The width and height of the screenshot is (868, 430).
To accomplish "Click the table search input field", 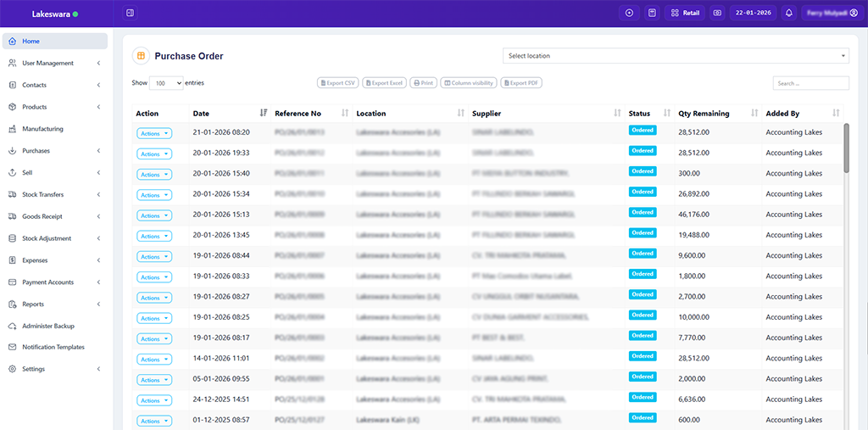I will coord(810,83).
